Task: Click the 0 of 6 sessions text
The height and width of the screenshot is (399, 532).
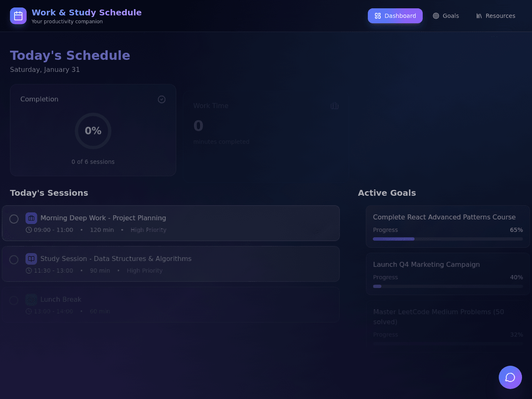Action: 93,162
